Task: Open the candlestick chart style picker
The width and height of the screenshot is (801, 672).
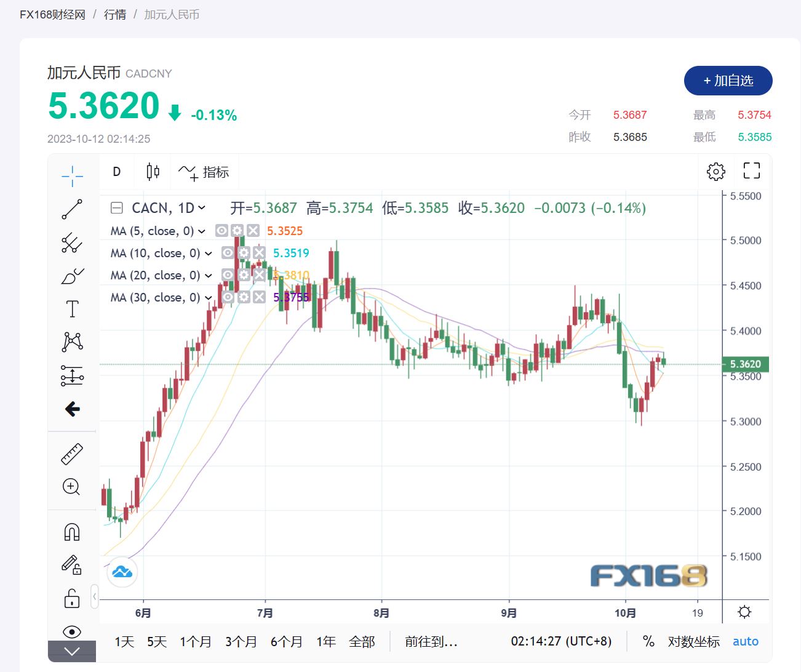Action: (x=153, y=172)
